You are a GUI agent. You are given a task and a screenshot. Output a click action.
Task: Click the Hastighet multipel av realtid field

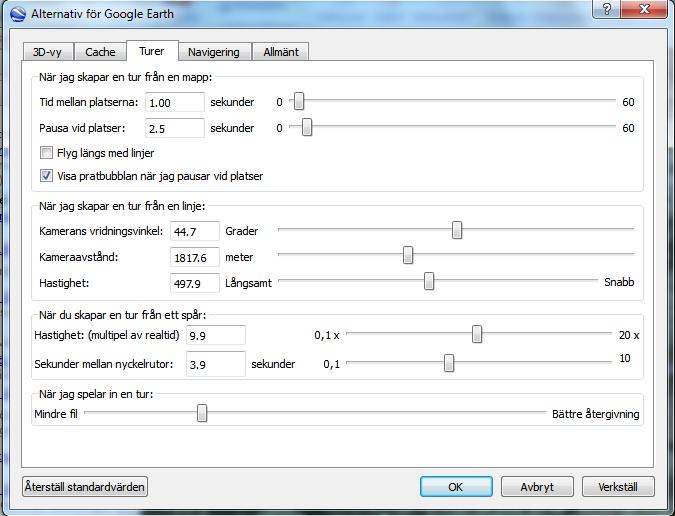pos(216,335)
